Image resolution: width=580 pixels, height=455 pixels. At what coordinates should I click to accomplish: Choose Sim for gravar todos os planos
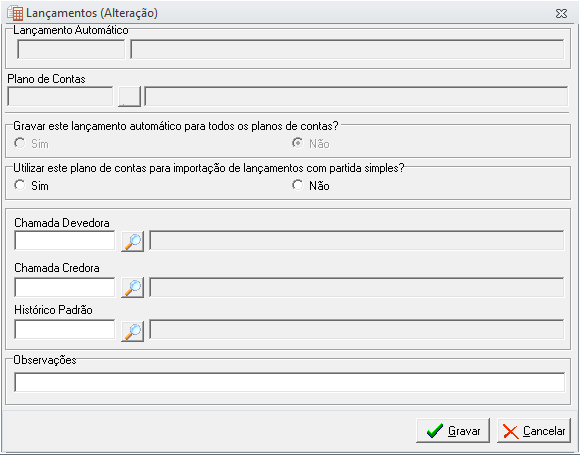point(20,143)
